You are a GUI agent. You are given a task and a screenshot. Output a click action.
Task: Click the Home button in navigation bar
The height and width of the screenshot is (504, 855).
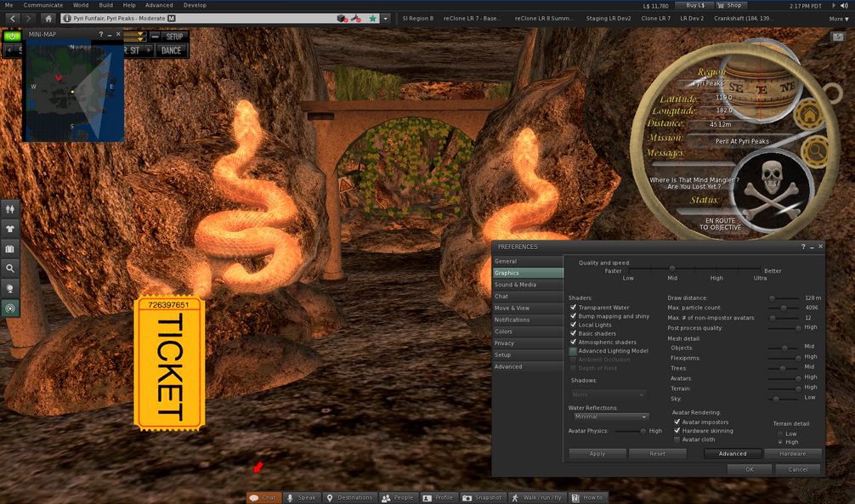click(48, 18)
